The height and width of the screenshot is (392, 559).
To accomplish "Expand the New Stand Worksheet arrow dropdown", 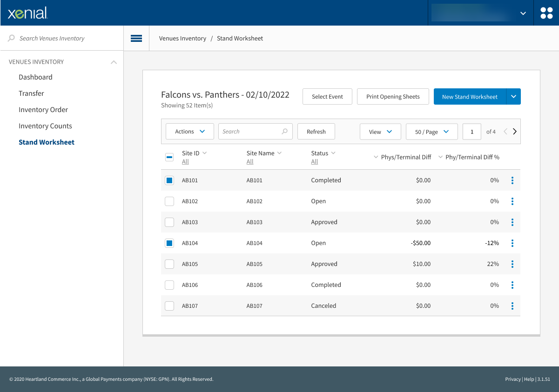I will 513,97.
